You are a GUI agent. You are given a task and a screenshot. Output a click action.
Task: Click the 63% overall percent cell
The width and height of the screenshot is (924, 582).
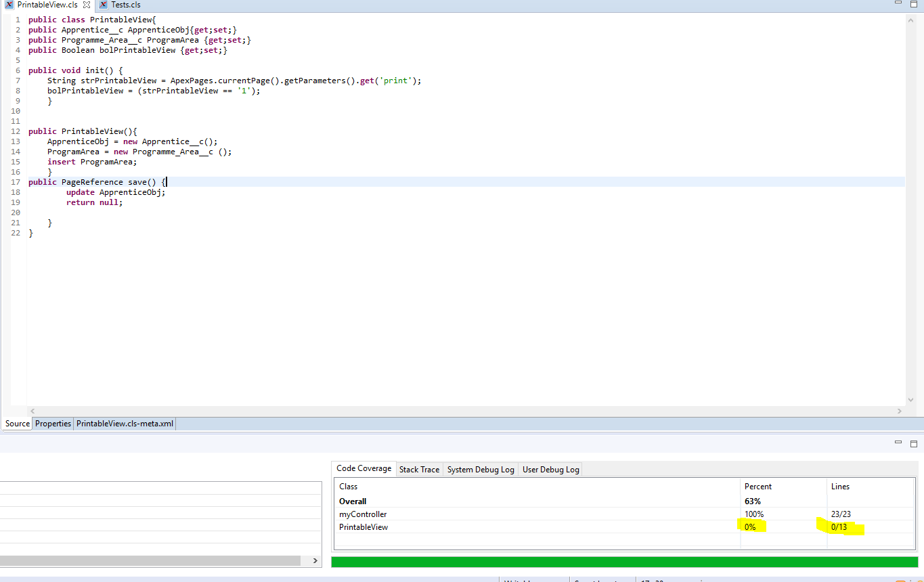(x=753, y=501)
